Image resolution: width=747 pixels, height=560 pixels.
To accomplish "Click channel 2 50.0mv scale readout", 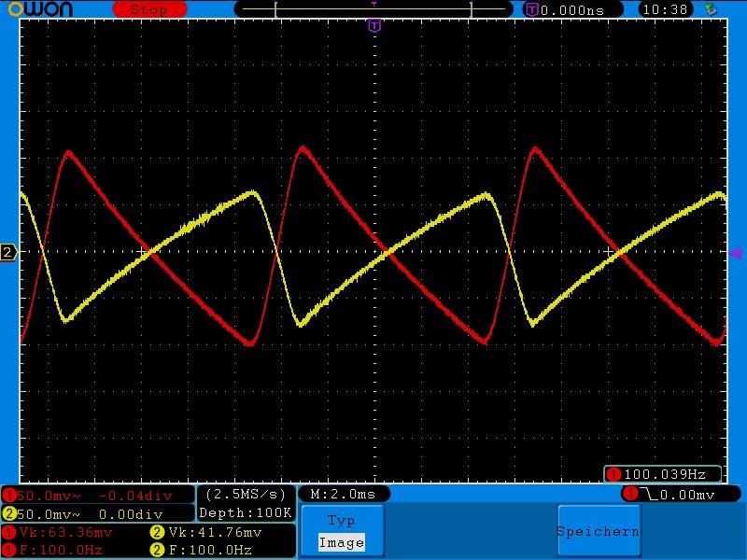I will pyautogui.click(x=49, y=514).
